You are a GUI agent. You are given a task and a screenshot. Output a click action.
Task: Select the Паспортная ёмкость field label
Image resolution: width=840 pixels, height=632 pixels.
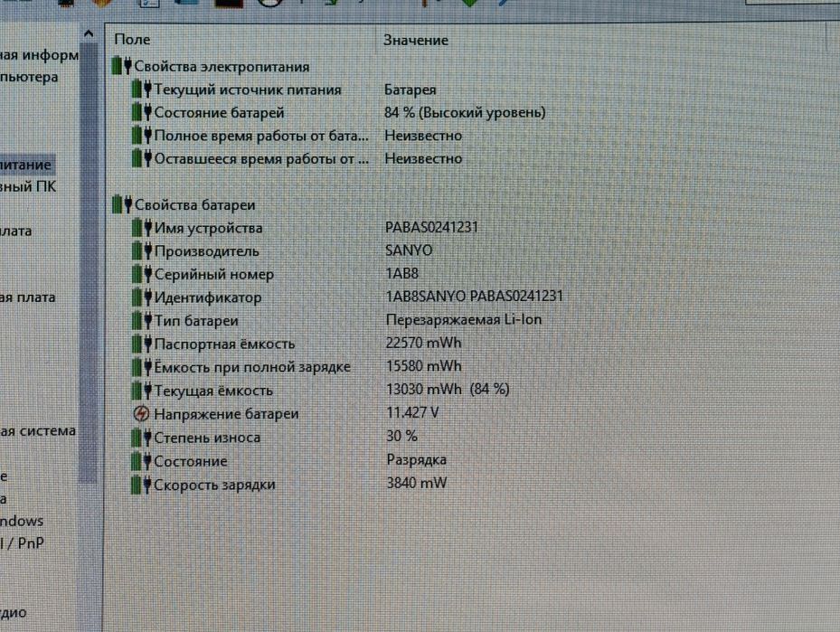[224, 344]
